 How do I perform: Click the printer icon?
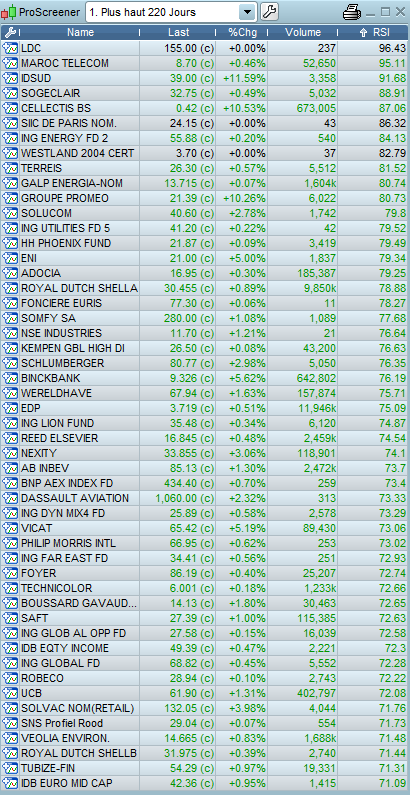pos(352,12)
